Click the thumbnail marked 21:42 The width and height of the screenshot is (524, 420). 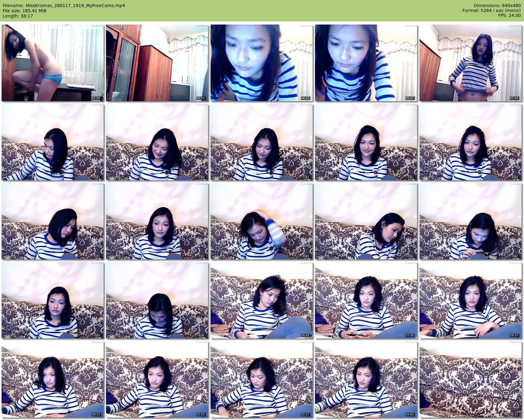click(x=471, y=221)
